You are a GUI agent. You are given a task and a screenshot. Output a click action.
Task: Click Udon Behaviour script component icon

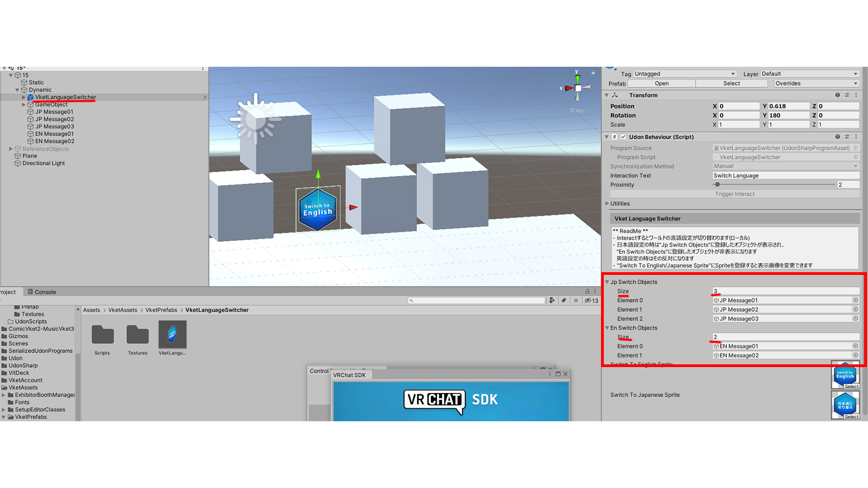pos(615,137)
